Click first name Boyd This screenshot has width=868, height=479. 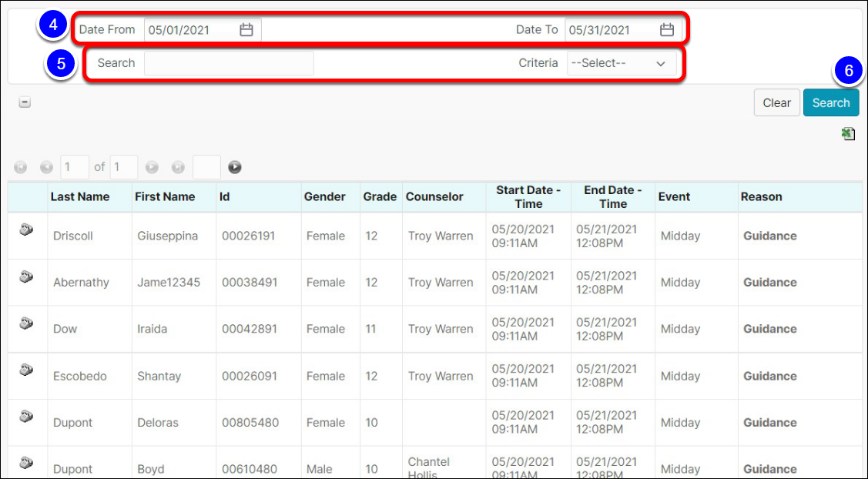[151, 469]
